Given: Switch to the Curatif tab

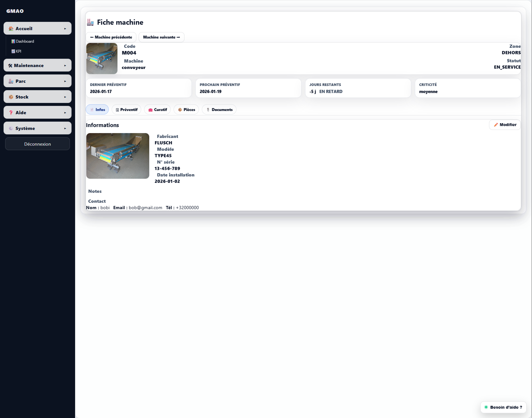Looking at the screenshot, I should click(x=157, y=110).
